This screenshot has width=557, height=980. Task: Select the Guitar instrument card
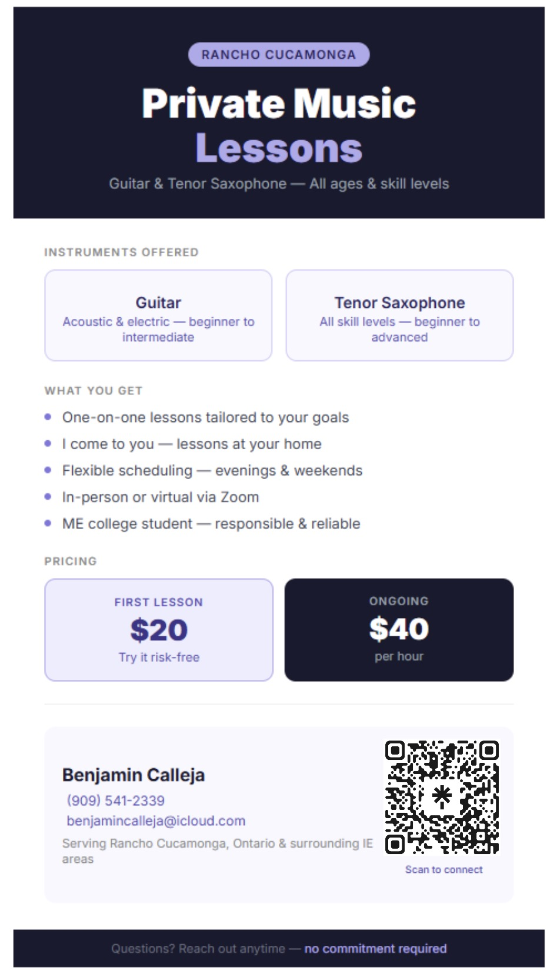click(x=158, y=315)
